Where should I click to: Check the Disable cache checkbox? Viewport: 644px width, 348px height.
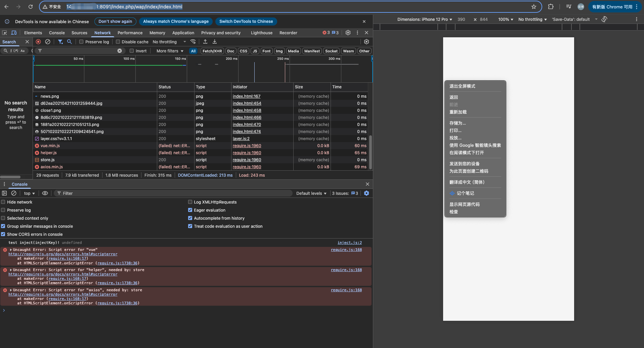point(118,42)
